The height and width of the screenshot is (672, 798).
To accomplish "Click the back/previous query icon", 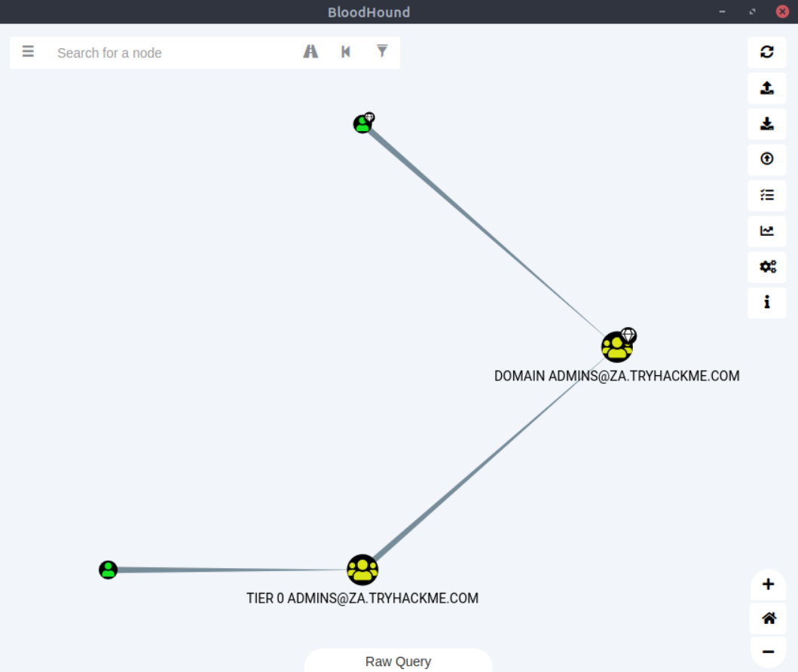I will [346, 51].
